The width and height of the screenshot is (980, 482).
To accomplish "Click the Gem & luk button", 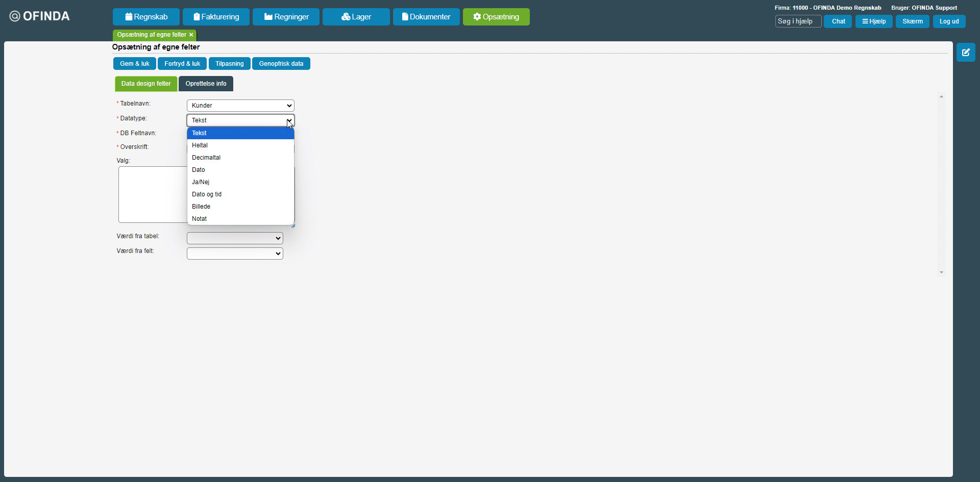I will 135,64.
